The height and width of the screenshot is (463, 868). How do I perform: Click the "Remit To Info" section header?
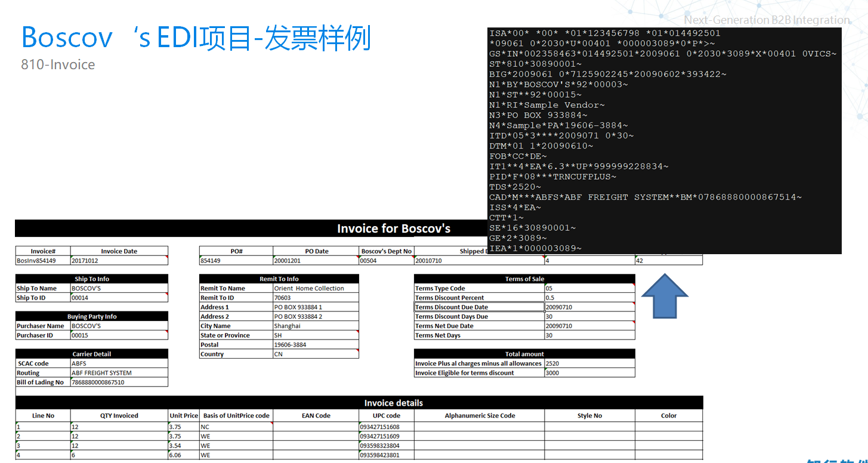point(279,279)
